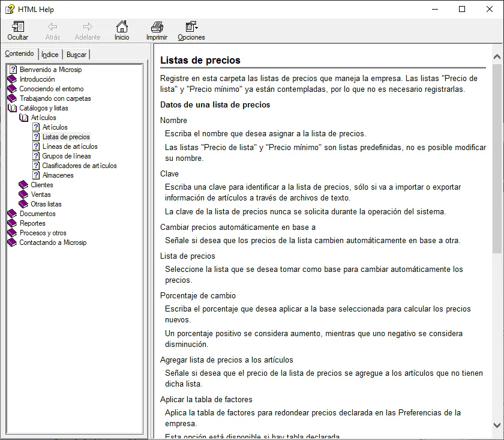Click the HTML Help title bar icon
The image size is (504, 440).
(10, 9)
